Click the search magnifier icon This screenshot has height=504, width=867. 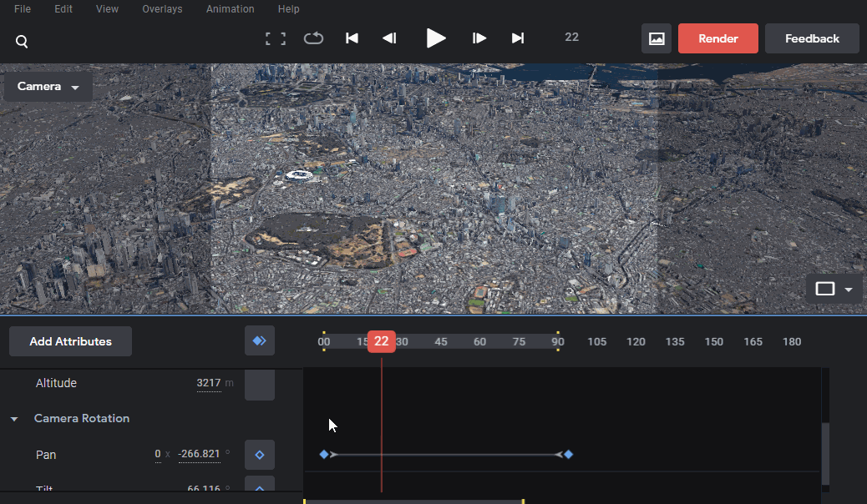(x=22, y=42)
